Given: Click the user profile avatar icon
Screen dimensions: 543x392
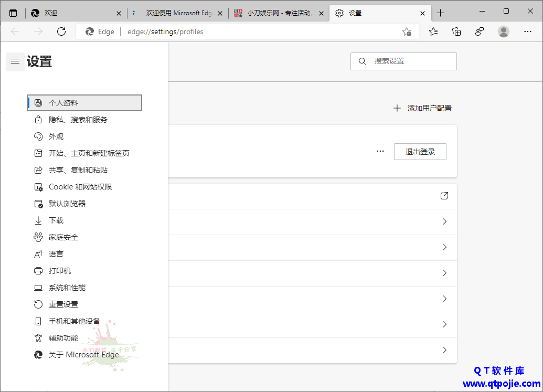Looking at the screenshot, I should pos(504,31).
